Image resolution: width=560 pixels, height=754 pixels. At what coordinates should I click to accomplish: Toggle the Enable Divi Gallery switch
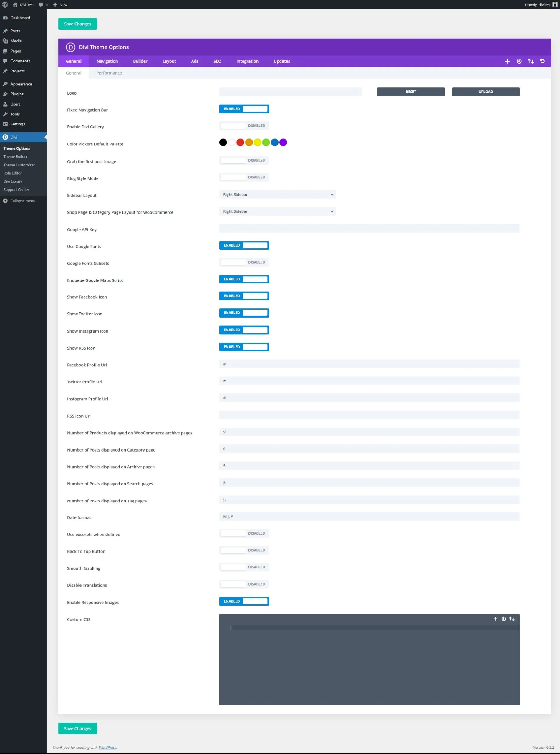[244, 126]
